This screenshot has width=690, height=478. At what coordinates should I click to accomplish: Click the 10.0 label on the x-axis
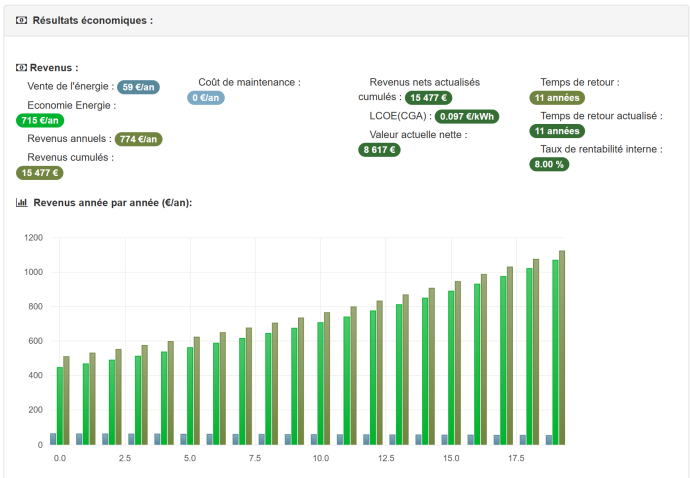tap(320, 458)
